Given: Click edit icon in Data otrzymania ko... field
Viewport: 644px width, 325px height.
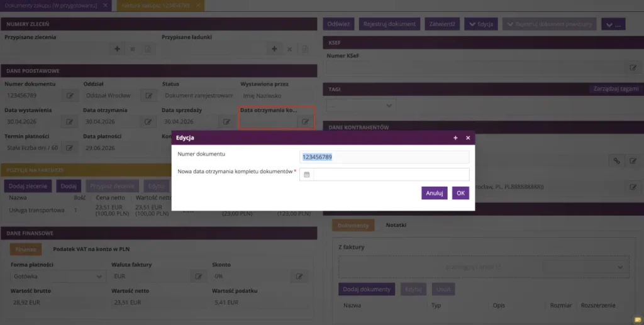Looking at the screenshot, I should pyautogui.click(x=305, y=122).
